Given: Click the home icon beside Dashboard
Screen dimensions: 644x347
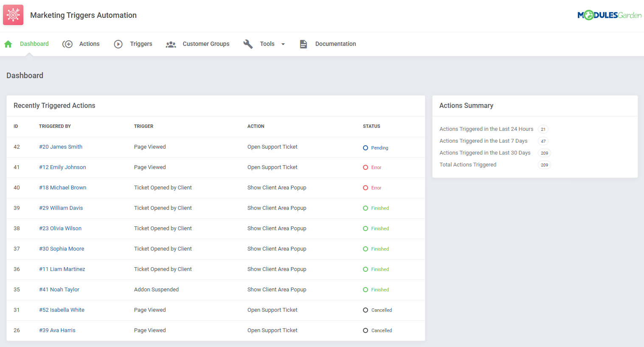Looking at the screenshot, I should (x=8, y=44).
